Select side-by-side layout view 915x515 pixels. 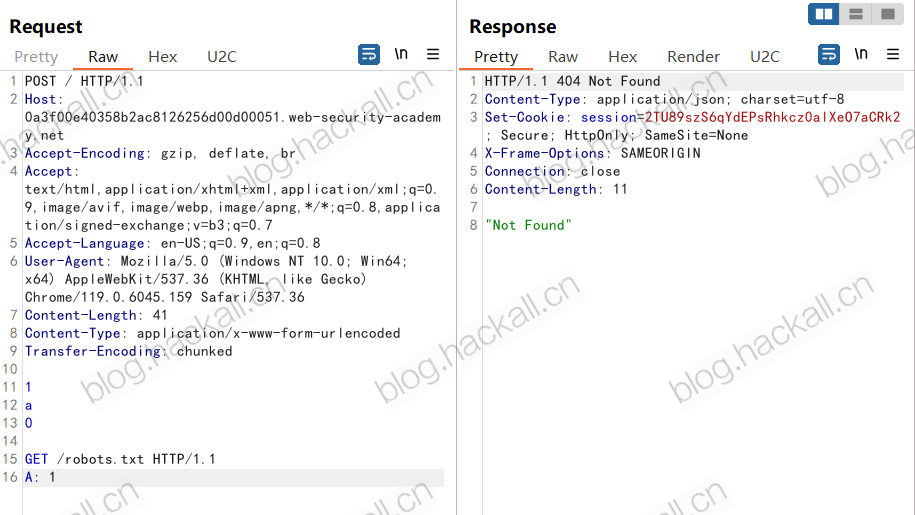[x=824, y=14]
